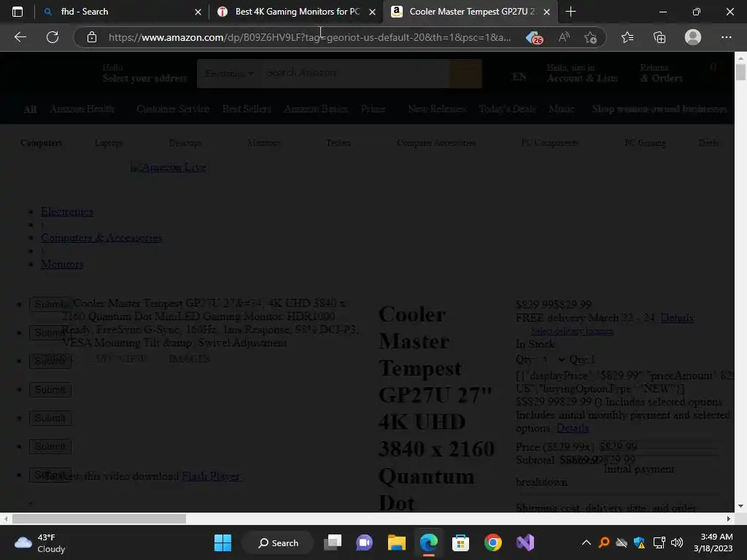Go to Amazon Health
Screen dimensions: 747x560
click(x=82, y=109)
